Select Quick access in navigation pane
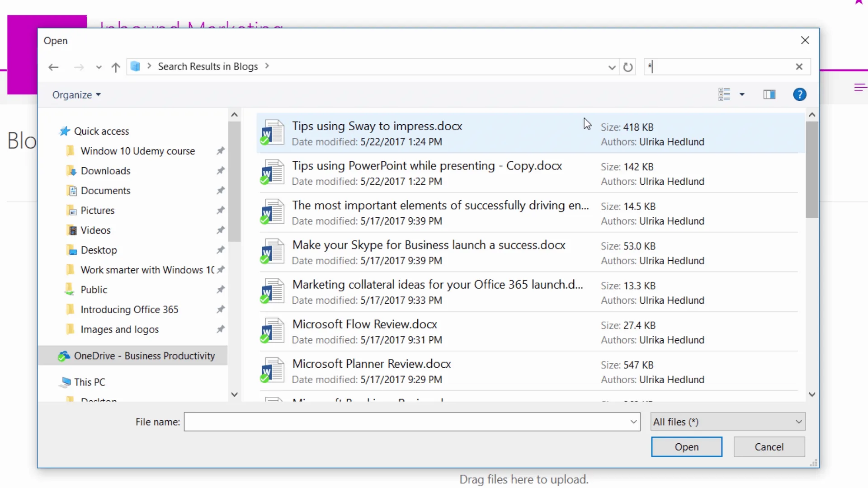Viewport: 868px width, 488px height. pos(101,131)
